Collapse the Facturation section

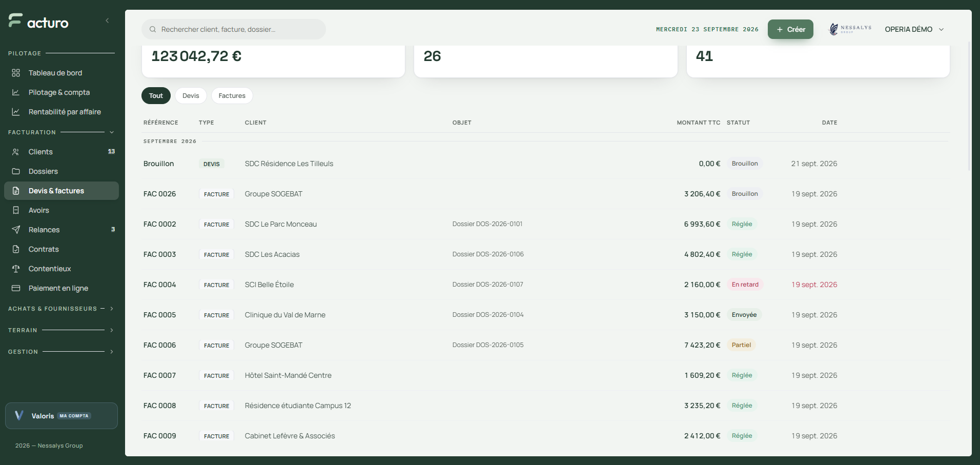tap(112, 132)
